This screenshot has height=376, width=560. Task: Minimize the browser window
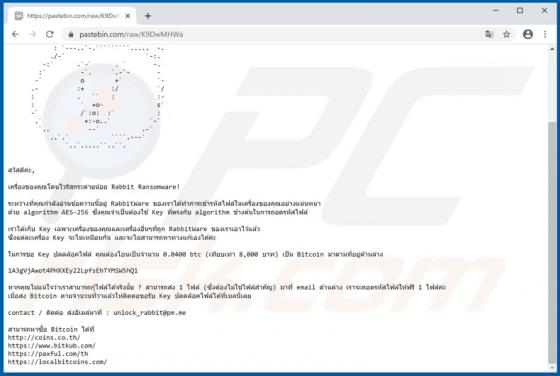point(496,11)
